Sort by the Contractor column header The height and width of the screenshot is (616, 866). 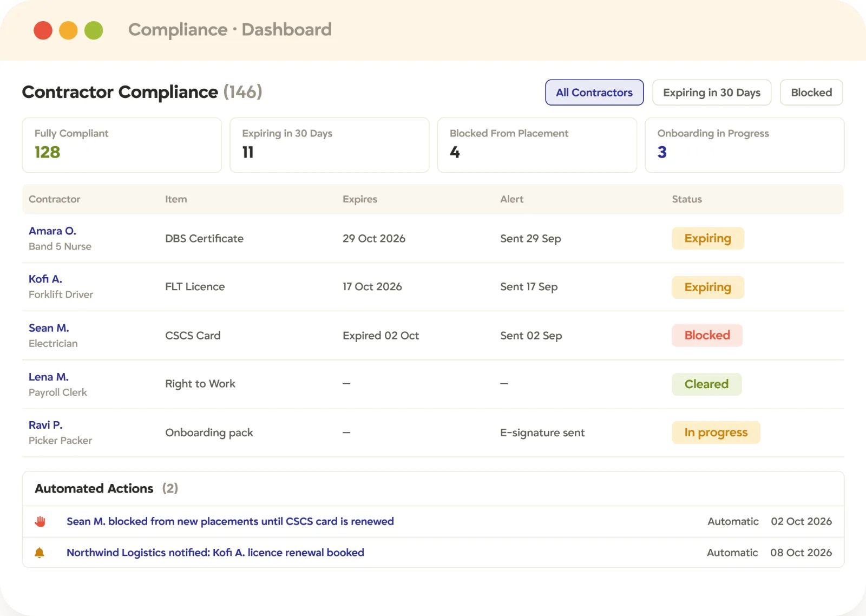[x=54, y=199]
